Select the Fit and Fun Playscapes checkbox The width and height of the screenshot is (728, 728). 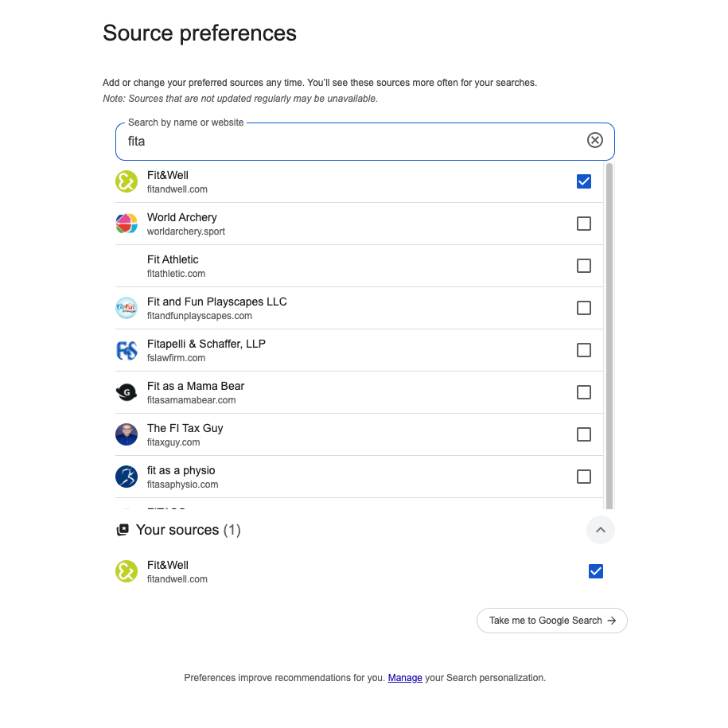click(x=584, y=308)
